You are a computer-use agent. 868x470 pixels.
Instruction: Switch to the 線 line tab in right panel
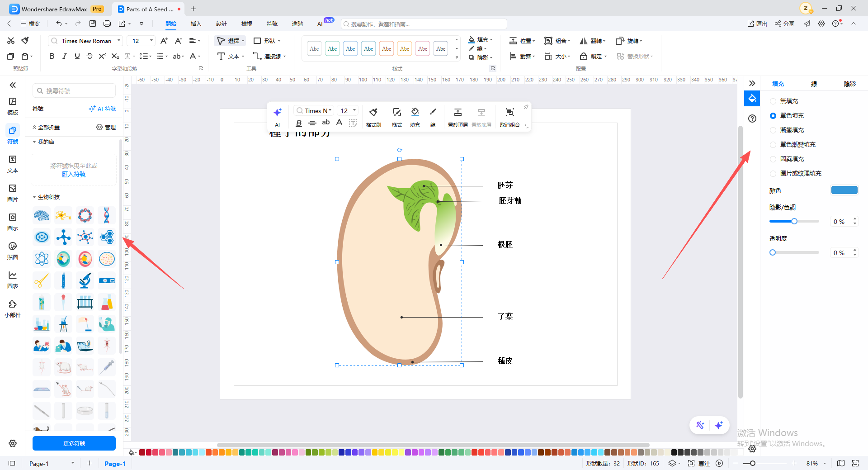814,84
